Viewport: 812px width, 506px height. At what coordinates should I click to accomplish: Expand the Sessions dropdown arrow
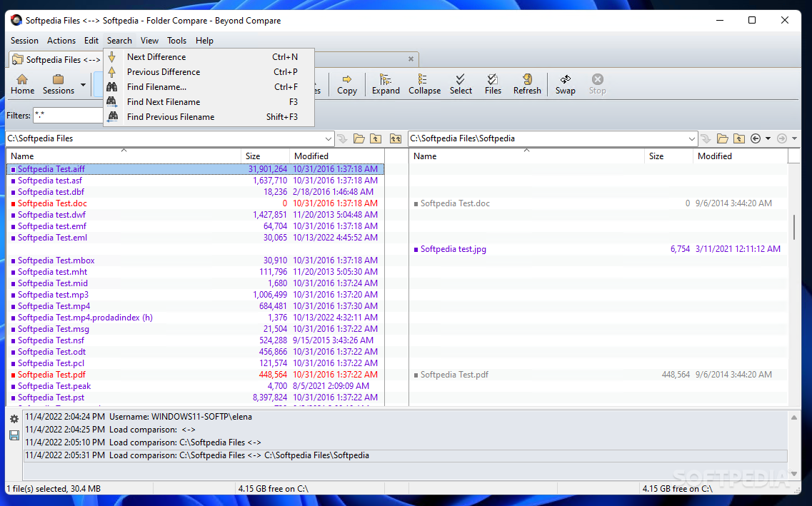click(x=83, y=85)
